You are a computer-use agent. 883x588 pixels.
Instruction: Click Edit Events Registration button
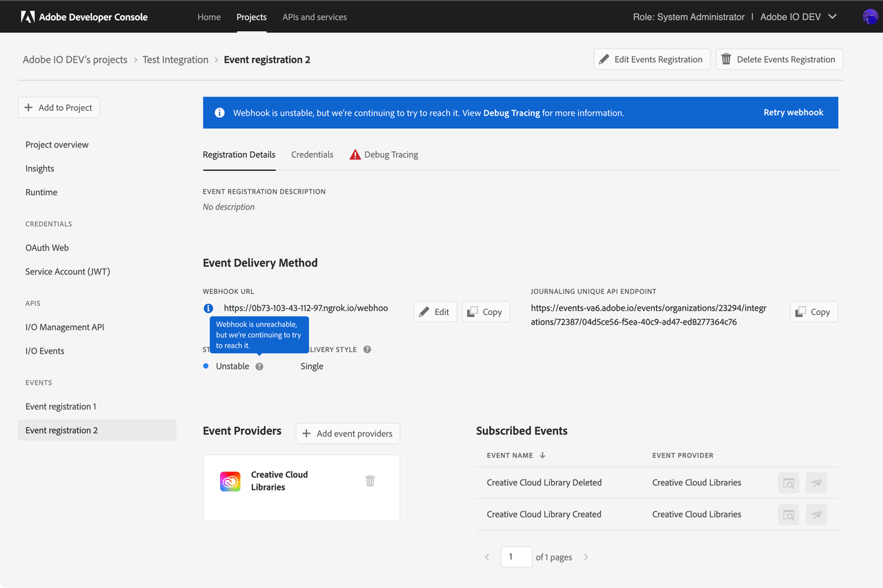652,59
